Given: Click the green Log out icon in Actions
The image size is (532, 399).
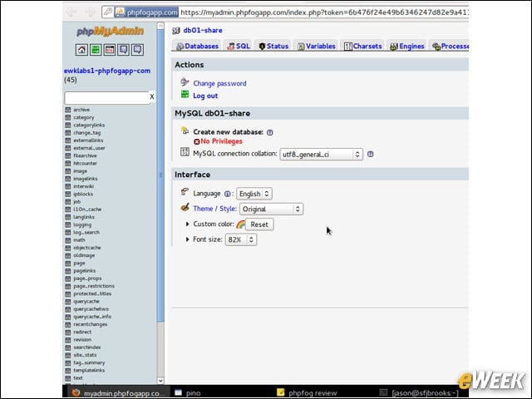Looking at the screenshot, I should 185,94.
